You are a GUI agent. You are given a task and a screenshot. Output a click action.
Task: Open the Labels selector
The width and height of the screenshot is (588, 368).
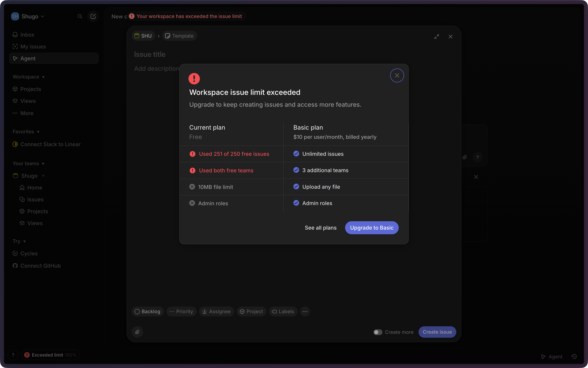click(283, 312)
